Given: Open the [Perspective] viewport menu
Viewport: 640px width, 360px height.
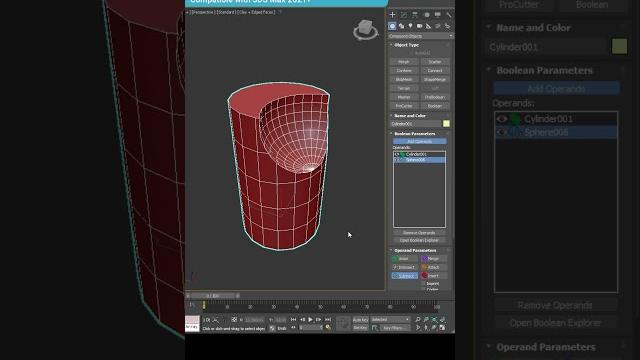Looking at the screenshot, I should (x=203, y=12).
